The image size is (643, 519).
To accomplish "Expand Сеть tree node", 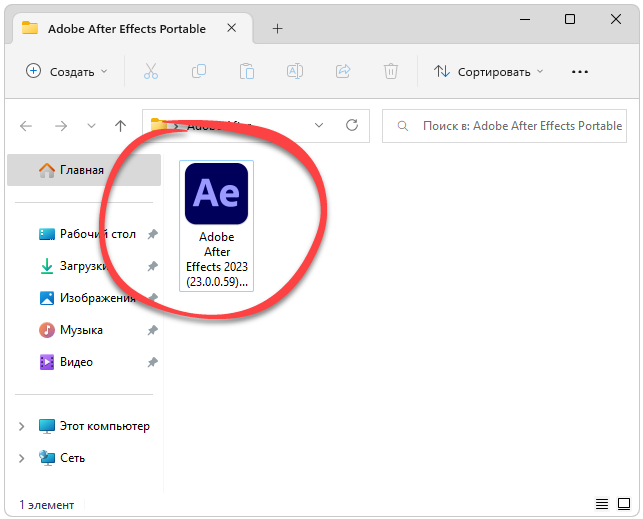I will click(x=21, y=458).
